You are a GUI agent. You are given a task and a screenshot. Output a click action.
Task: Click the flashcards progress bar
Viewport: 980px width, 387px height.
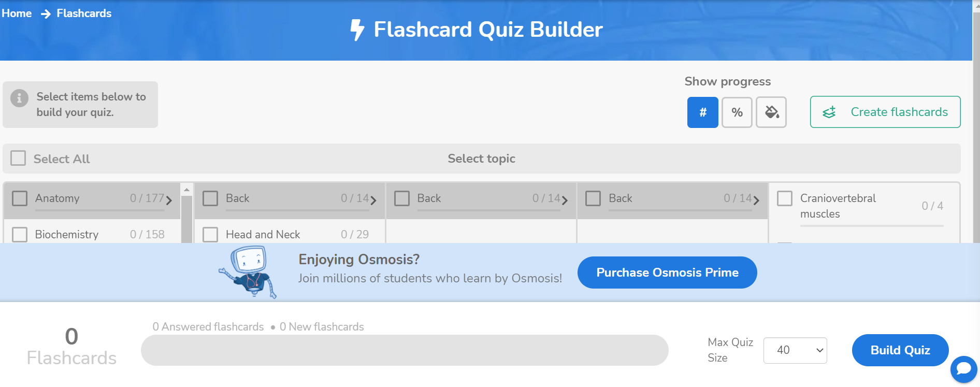(x=405, y=350)
